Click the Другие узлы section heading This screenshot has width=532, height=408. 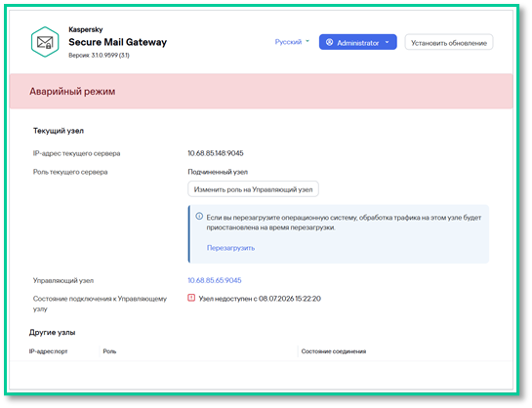pyautogui.click(x=53, y=333)
